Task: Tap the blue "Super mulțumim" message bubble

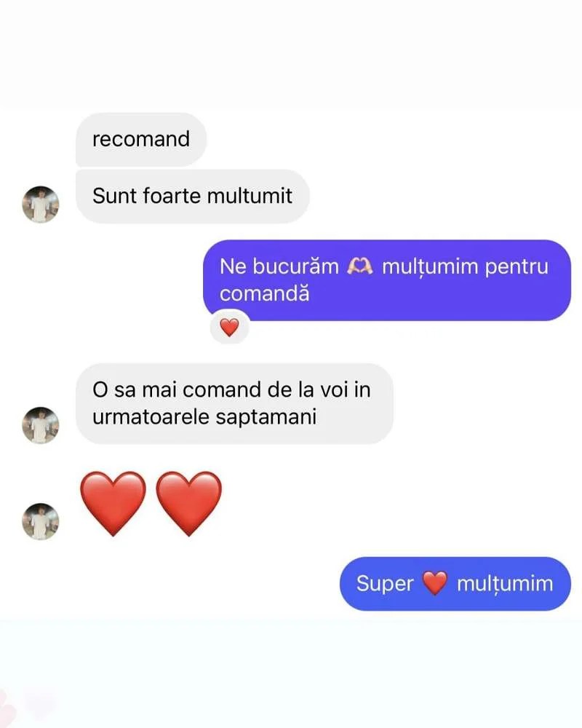Action: click(x=455, y=584)
